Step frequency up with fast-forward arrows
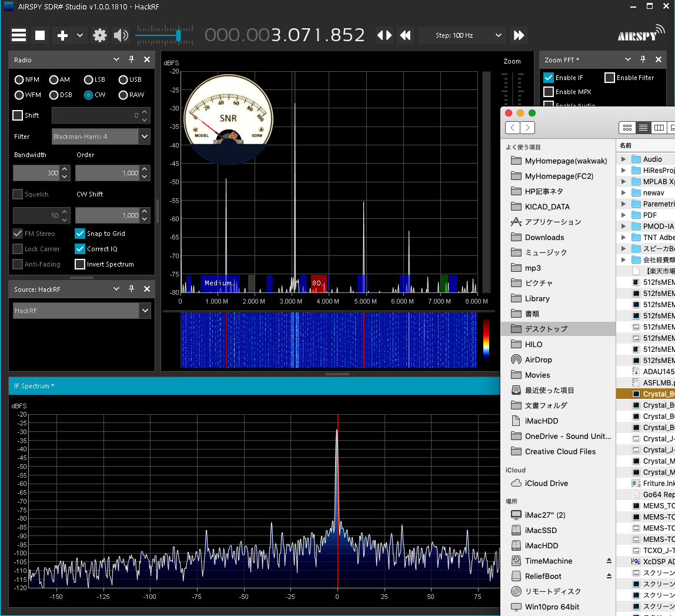This screenshot has width=675, height=616. (519, 35)
